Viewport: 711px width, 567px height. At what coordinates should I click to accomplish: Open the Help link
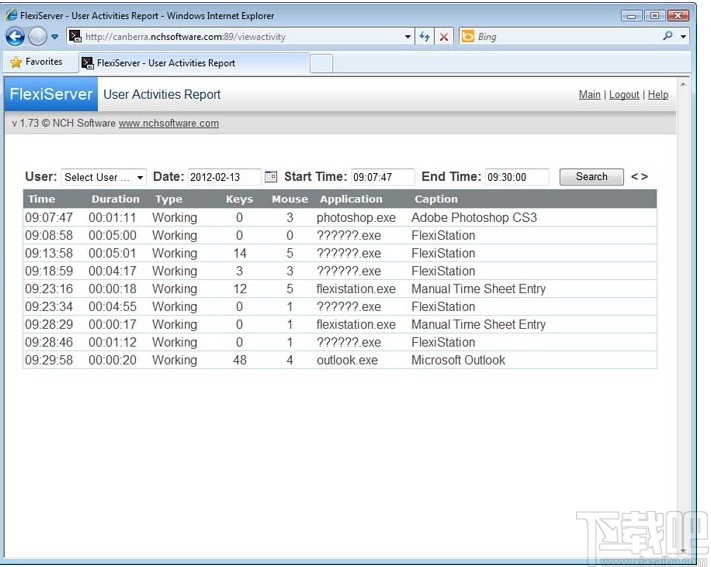click(658, 95)
